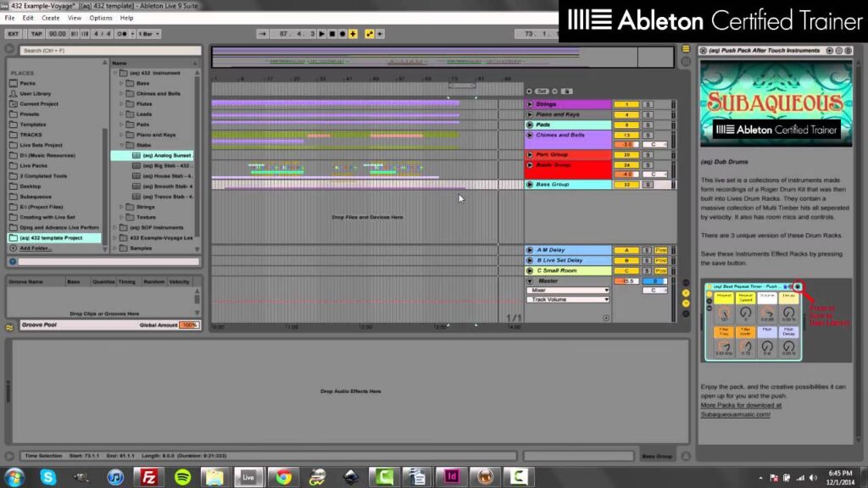Click Add Folder in the Places list
868x488 pixels.
click(34, 248)
